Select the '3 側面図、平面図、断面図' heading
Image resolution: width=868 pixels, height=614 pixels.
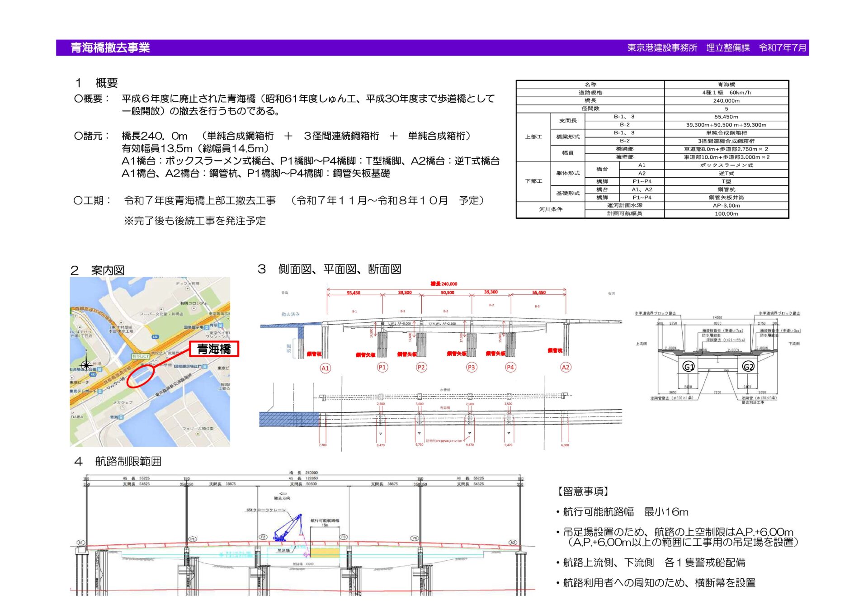329,269
